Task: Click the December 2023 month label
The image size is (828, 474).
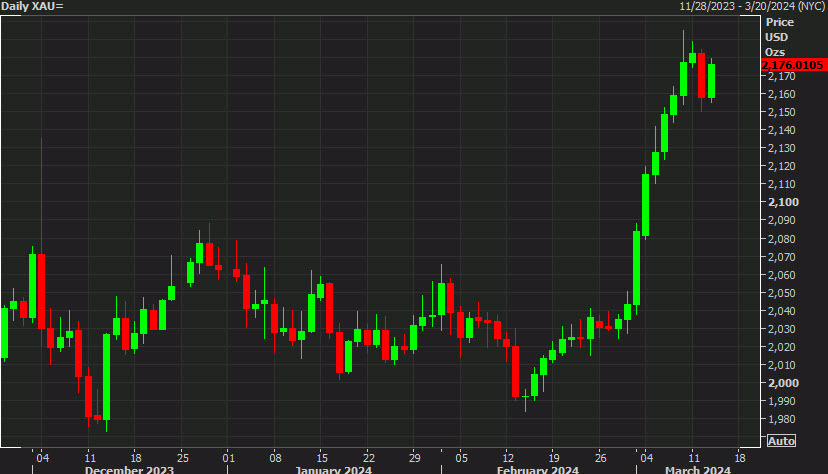Action: (129, 470)
